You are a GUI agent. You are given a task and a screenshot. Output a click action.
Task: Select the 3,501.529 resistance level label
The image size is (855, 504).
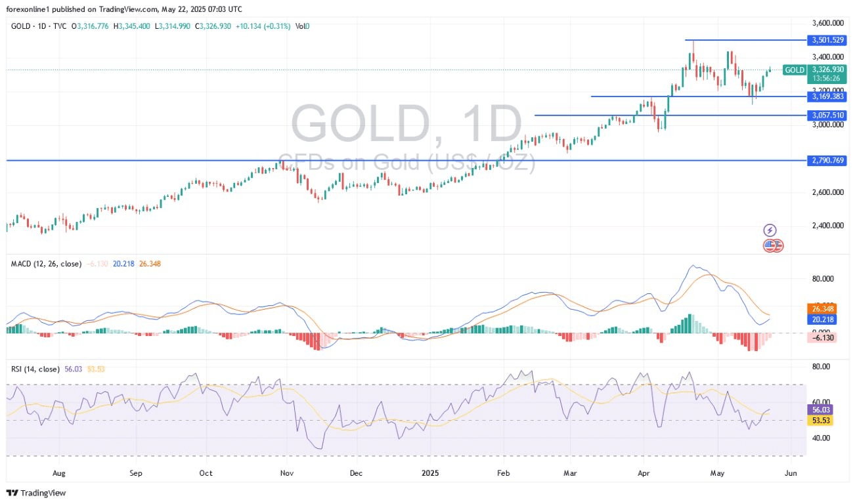pyautogui.click(x=828, y=40)
